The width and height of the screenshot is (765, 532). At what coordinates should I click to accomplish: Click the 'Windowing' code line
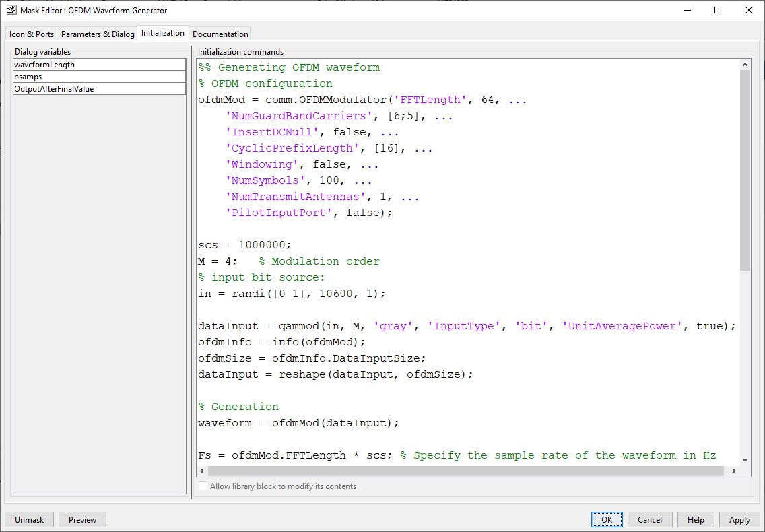click(302, 164)
